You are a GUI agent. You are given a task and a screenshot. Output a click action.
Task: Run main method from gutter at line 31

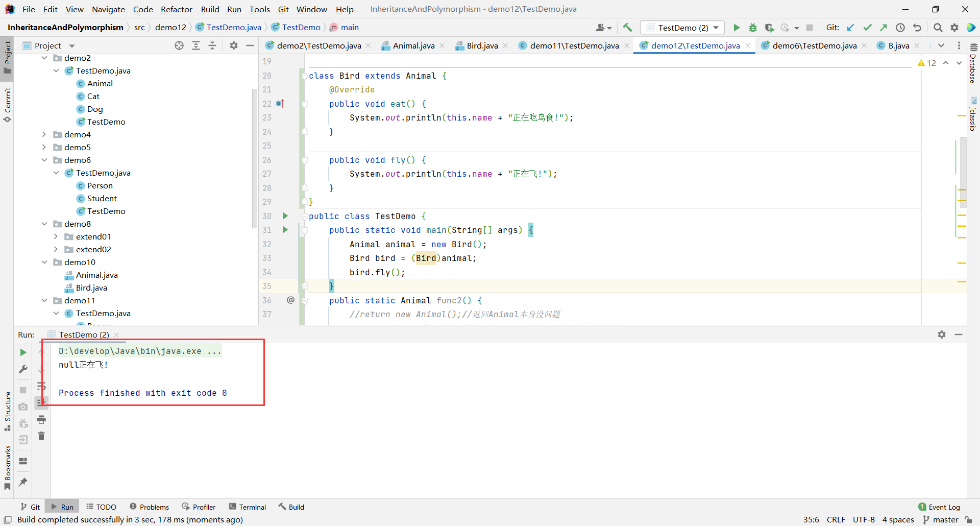tap(285, 230)
